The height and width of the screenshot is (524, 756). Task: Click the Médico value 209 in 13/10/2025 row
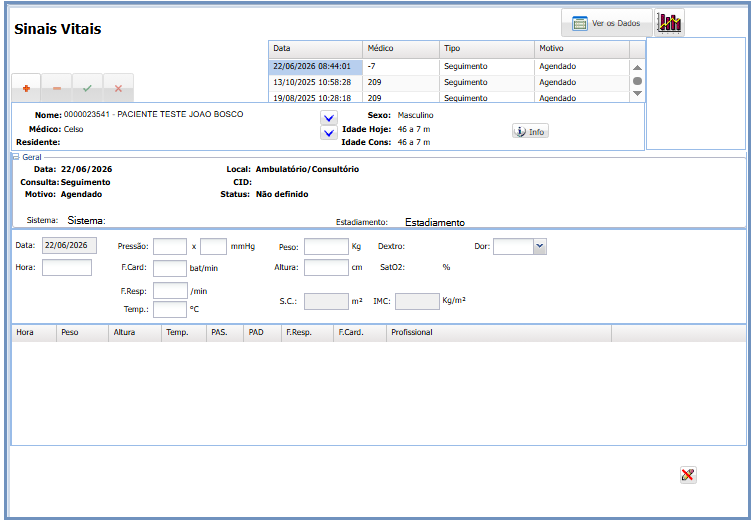point(375,82)
